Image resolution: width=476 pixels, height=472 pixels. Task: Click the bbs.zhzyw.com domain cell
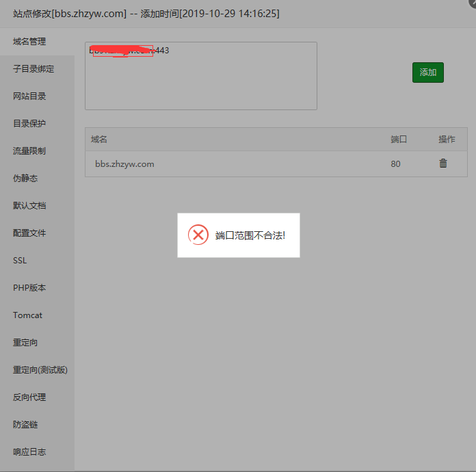(124, 164)
